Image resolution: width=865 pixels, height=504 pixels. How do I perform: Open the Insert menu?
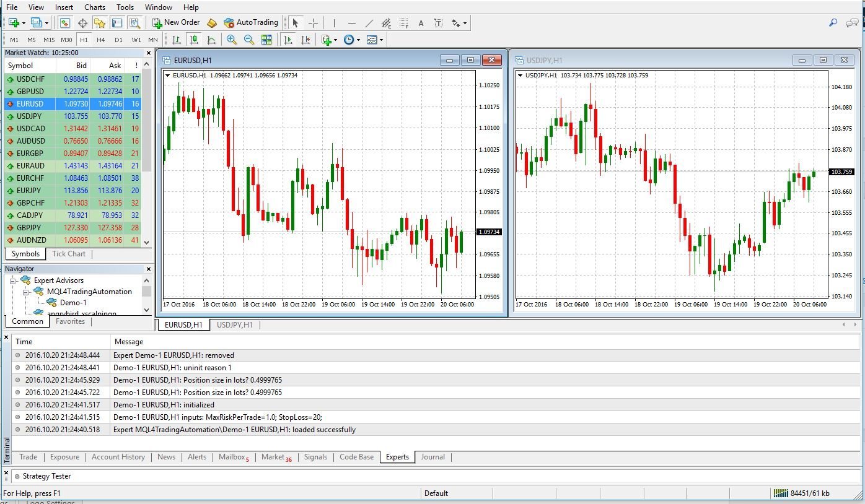64,7
